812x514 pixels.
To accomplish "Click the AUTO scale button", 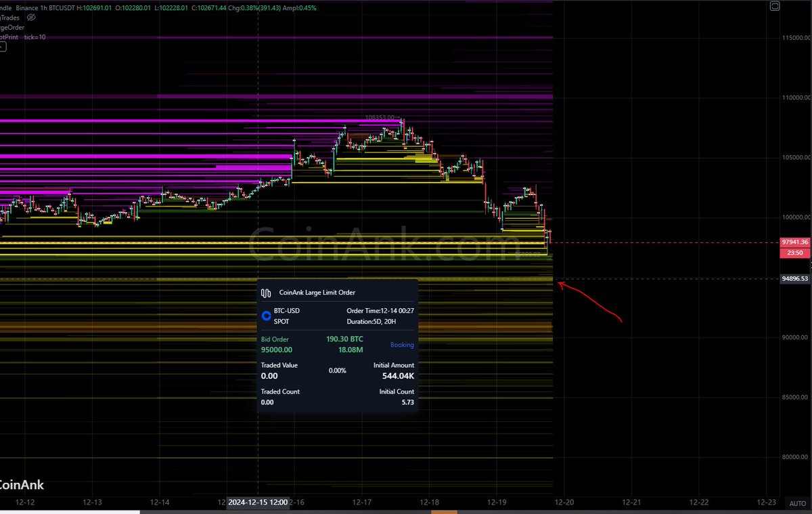I will [x=797, y=503].
